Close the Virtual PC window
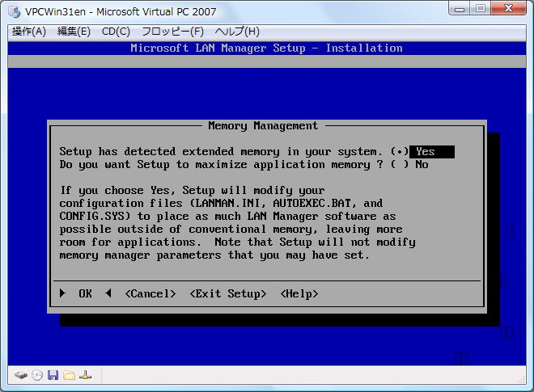Screen dimensions: 534x392 (x=508, y=8)
